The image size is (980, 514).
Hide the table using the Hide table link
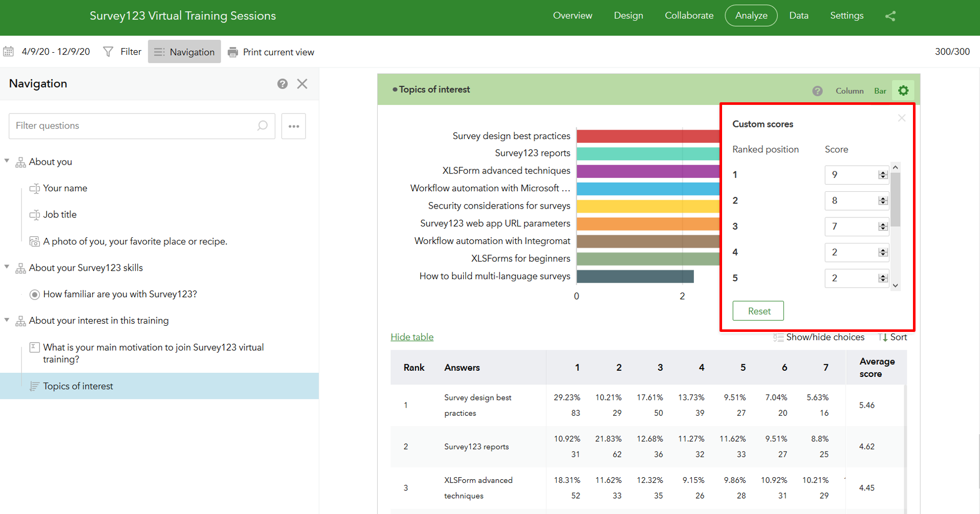(x=411, y=337)
